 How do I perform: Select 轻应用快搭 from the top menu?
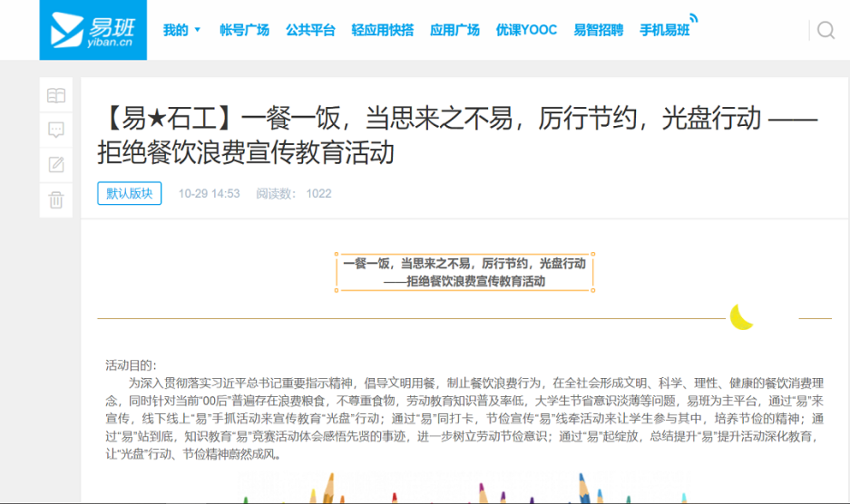[382, 30]
